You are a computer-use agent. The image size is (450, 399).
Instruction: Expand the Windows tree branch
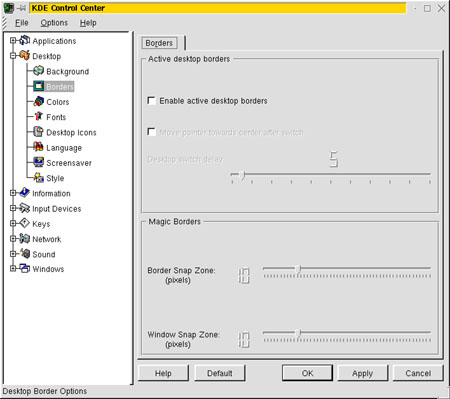(x=13, y=268)
